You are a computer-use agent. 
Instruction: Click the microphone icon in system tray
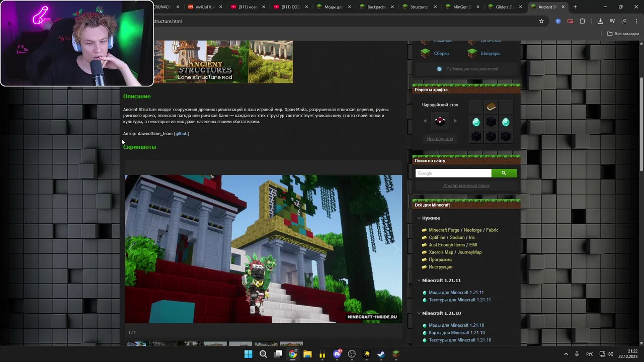pos(577,354)
